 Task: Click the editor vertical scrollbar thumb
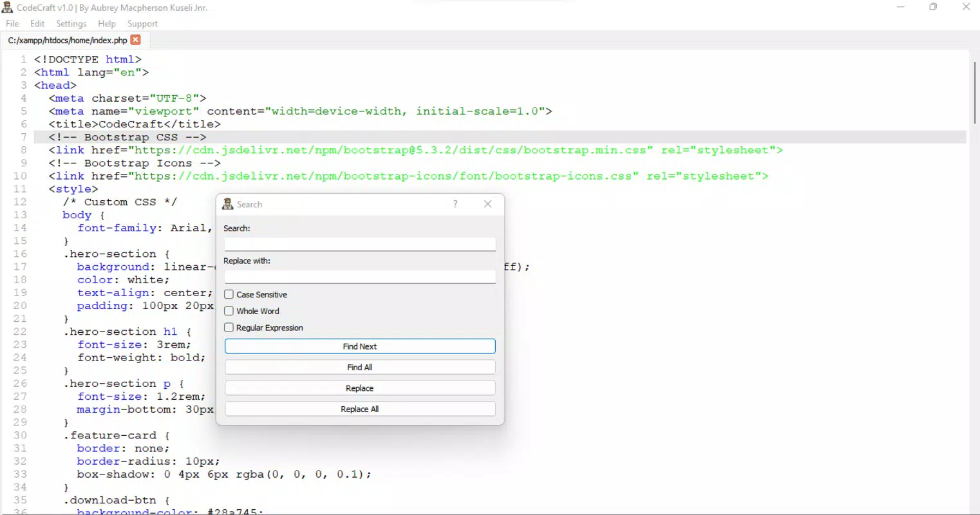(975, 93)
